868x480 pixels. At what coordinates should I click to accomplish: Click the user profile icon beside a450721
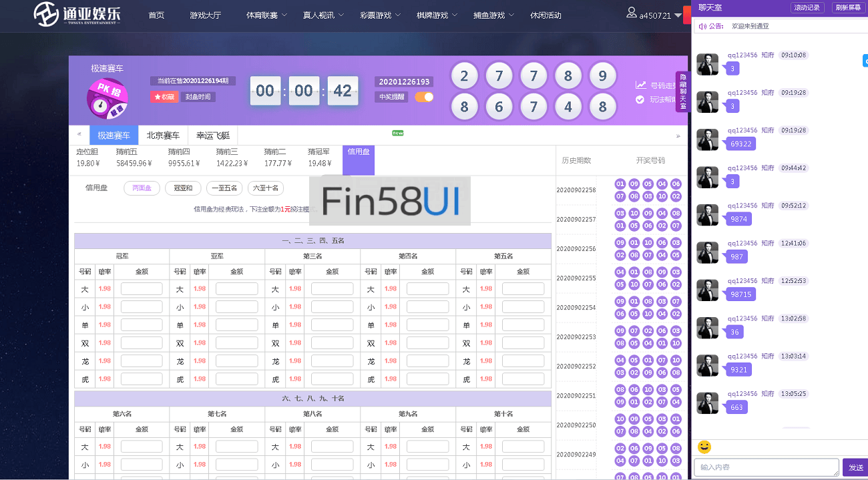point(632,13)
